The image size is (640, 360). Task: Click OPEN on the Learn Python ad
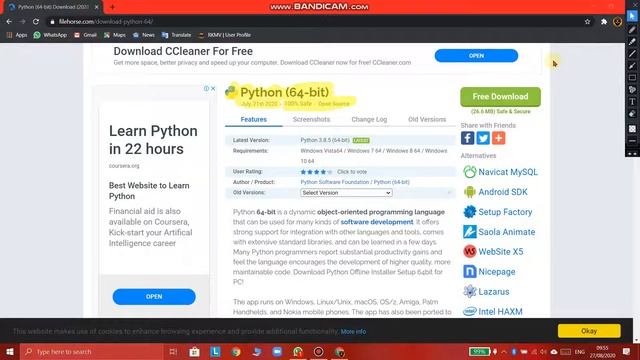point(154,297)
